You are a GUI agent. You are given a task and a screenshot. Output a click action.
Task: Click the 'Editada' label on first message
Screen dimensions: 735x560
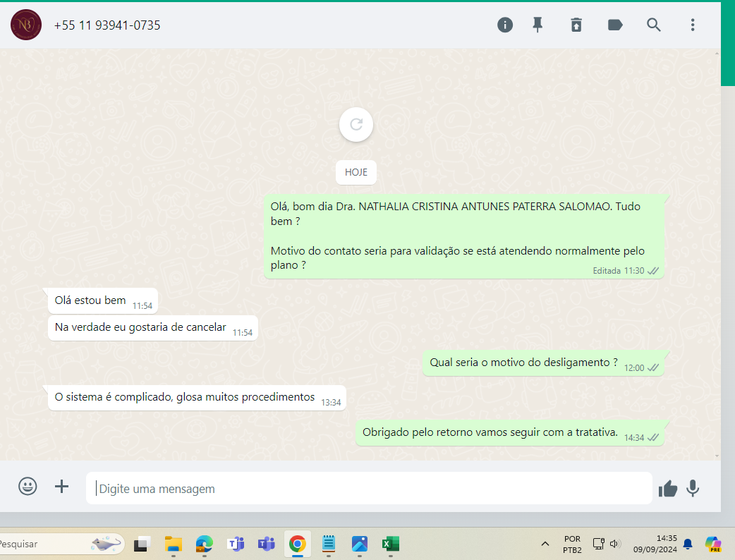607,271
